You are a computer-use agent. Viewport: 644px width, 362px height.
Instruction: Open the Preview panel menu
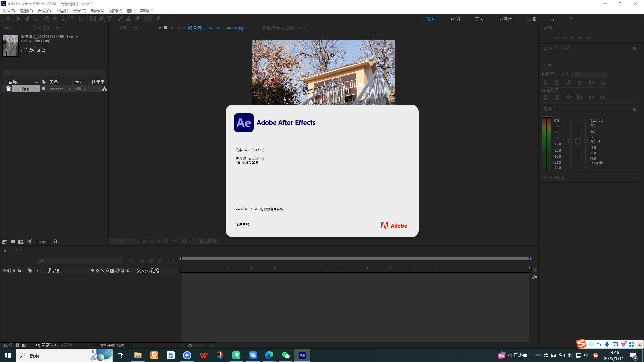click(x=557, y=28)
